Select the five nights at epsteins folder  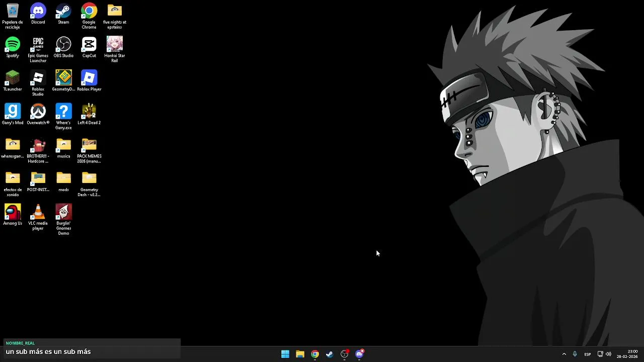coord(115,17)
